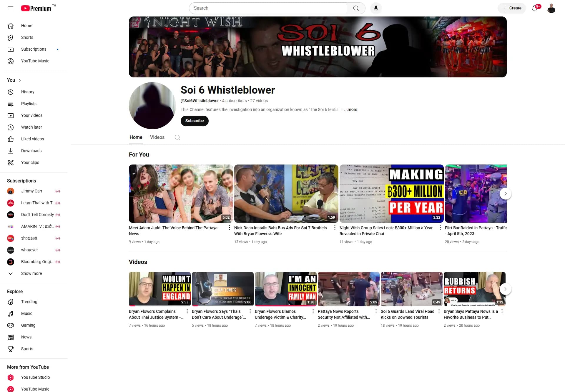Open the notifications bell
Image resolution: width=565 pixels, height=392 pixels.
[x=535, y=8]
